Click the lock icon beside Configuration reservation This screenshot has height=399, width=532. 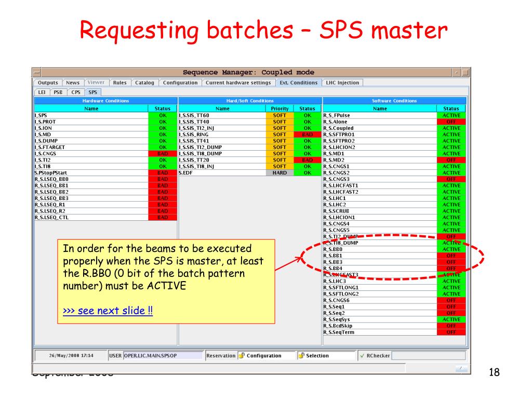pyautogui.click(x=242, y=355)
